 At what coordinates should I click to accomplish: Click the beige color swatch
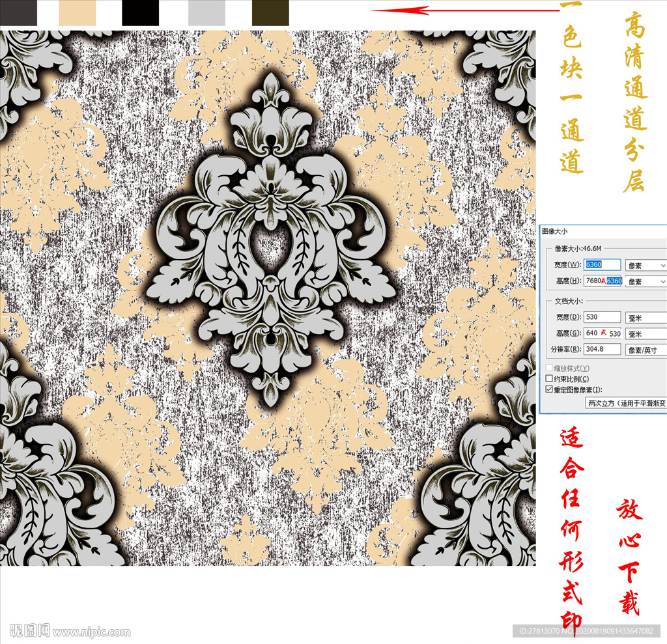(x=78, y=13)
